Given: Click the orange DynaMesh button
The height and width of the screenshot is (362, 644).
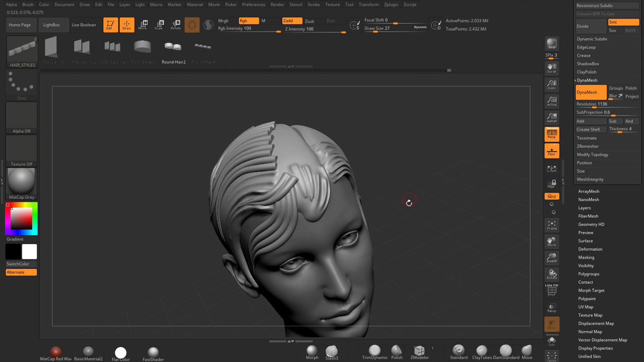Looking at the screenshot, I should coord(591,92).
